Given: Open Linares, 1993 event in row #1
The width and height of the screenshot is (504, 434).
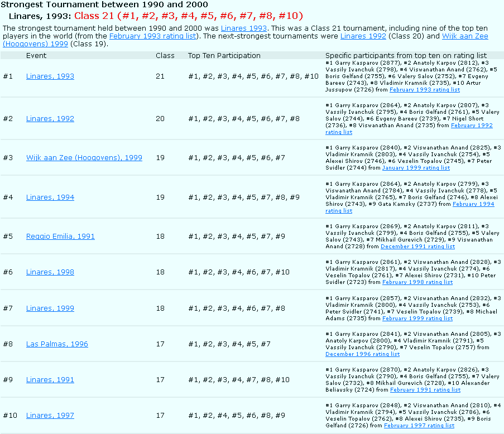Looking at the screenshot, I should click(50, 76).
